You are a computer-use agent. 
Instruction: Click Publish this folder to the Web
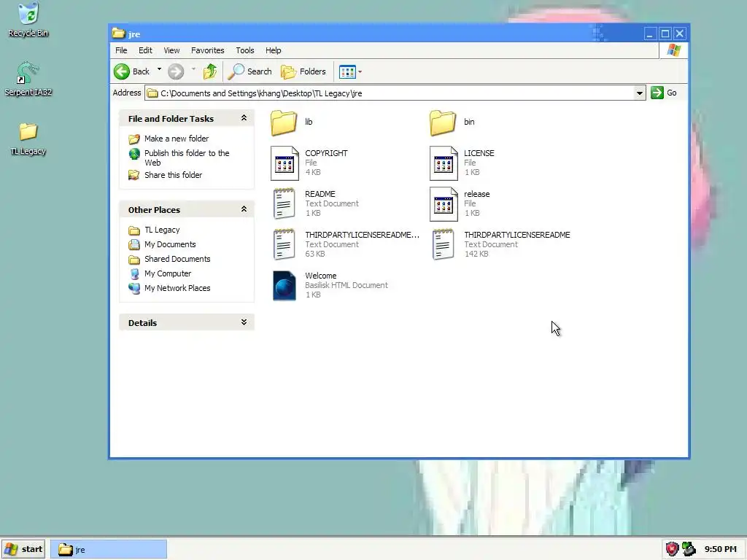[187, 157]
